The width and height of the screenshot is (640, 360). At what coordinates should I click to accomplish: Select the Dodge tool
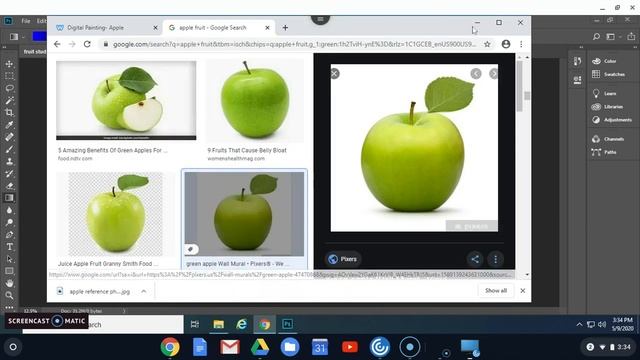coord(9,222)
